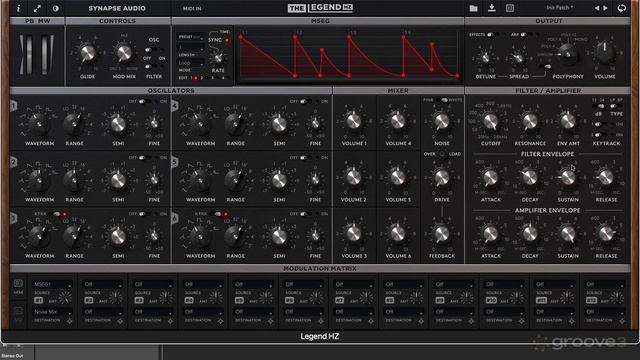Toggle the filter LP/BP type switch

(616, 107)
